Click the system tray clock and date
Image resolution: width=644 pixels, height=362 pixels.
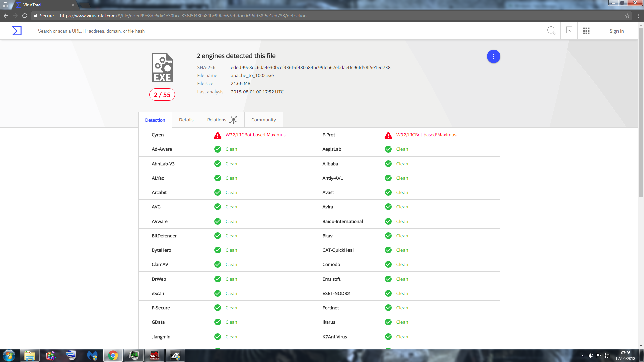(x=625, y=356)
